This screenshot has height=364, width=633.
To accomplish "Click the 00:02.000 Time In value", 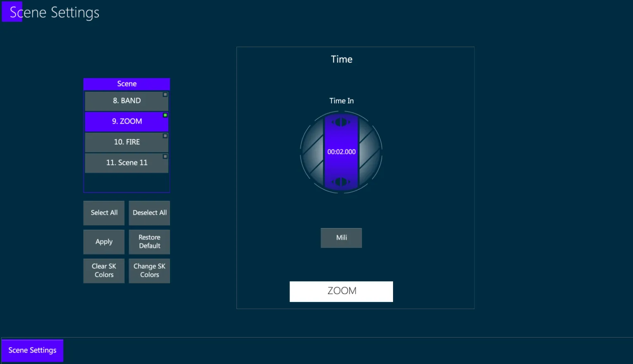I will (341, 152).
